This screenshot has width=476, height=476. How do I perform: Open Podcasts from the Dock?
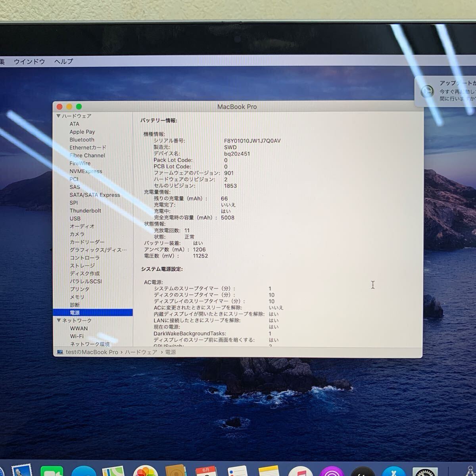click(332, 471)
